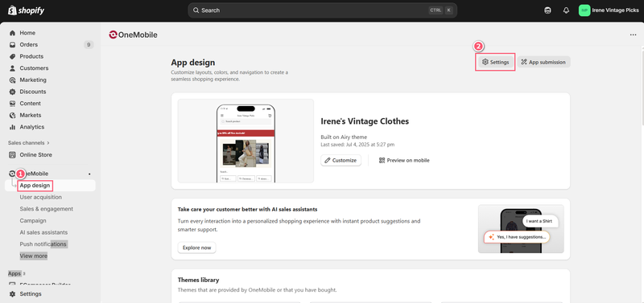644x303 pixels.
Task: Click the Marketing target icon
Action: coord(12,80)
